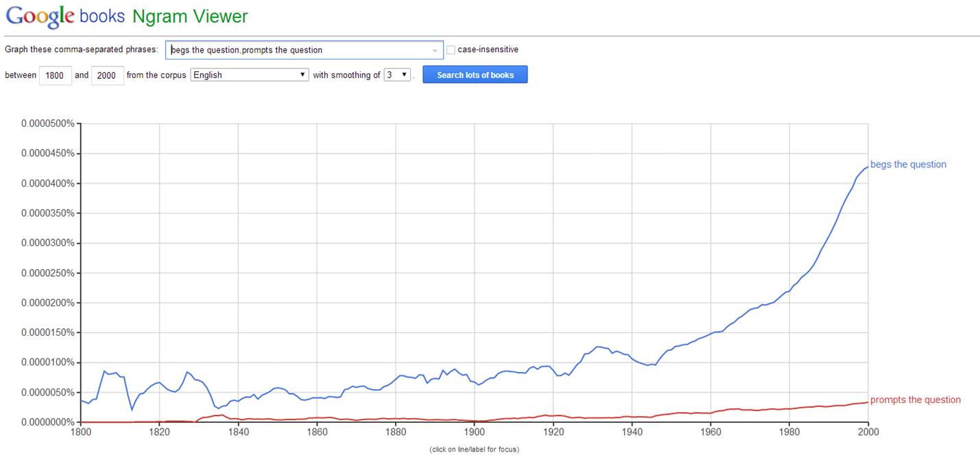Click the Ngram Viewer title
Image resolution: width=980 pixels, height=464 pixels.
click(190, 16)
